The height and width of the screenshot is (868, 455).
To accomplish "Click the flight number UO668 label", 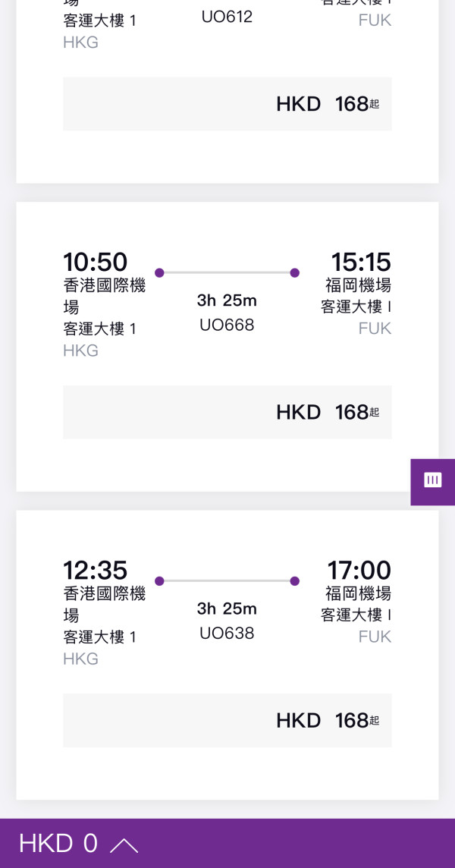I will coord(227,325).
